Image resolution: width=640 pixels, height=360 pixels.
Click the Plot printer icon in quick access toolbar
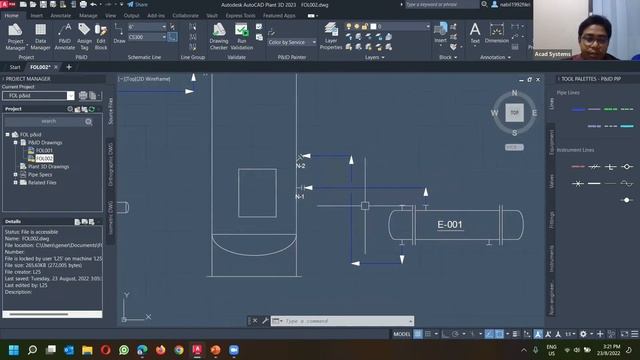[83, 4]
